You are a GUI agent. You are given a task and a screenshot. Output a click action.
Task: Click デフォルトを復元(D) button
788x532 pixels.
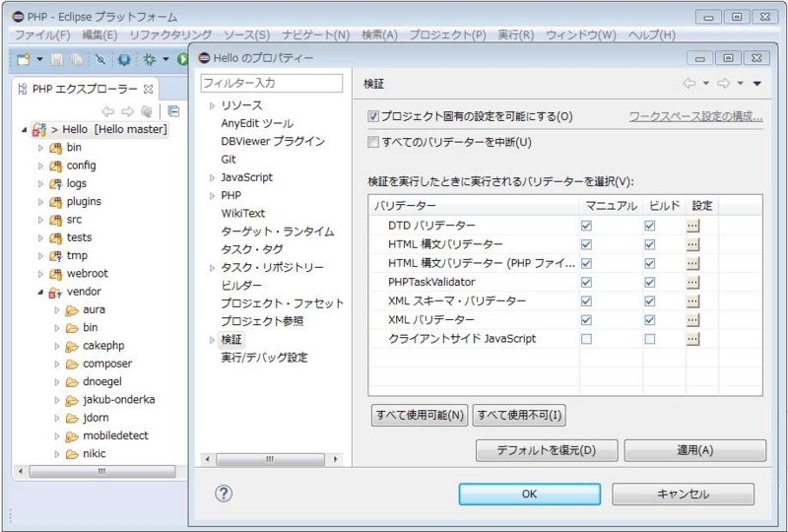pos(547,450)
